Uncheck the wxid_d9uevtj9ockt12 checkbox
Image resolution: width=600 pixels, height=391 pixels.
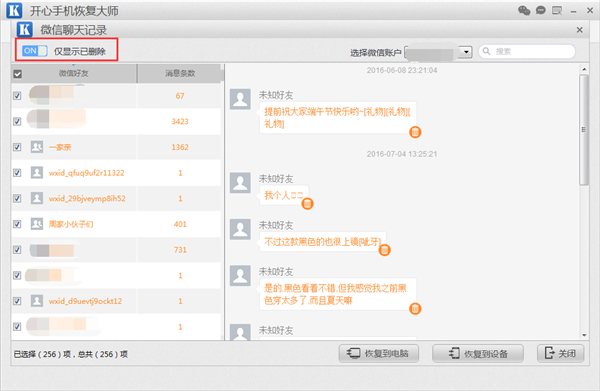pos(17,301)
